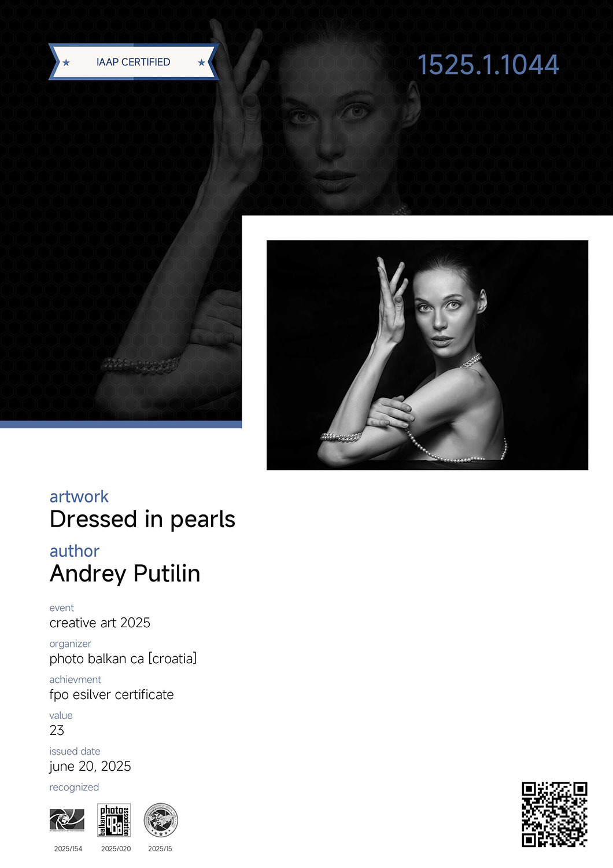Click event text creative art 2025

click(x=100, y=623)
